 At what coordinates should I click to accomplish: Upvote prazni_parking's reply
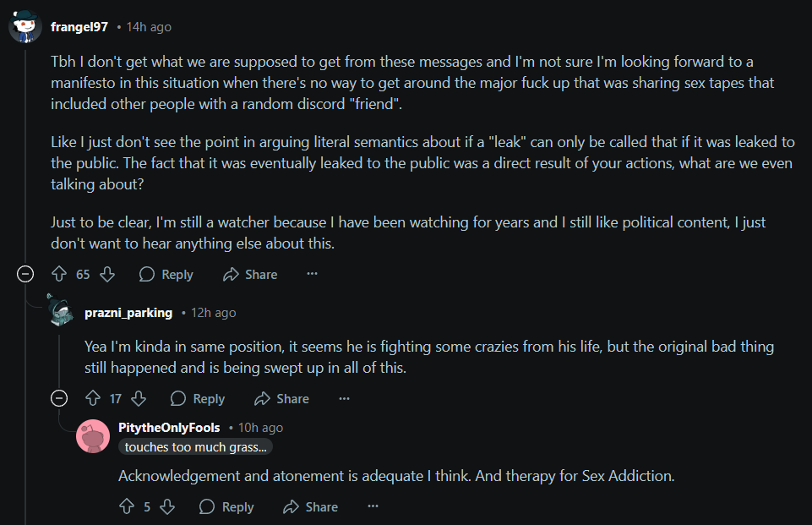(x=93, y=398)
